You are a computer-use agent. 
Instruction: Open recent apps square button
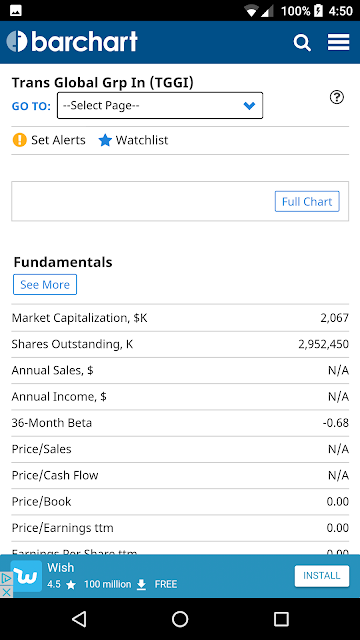point(281,619)
